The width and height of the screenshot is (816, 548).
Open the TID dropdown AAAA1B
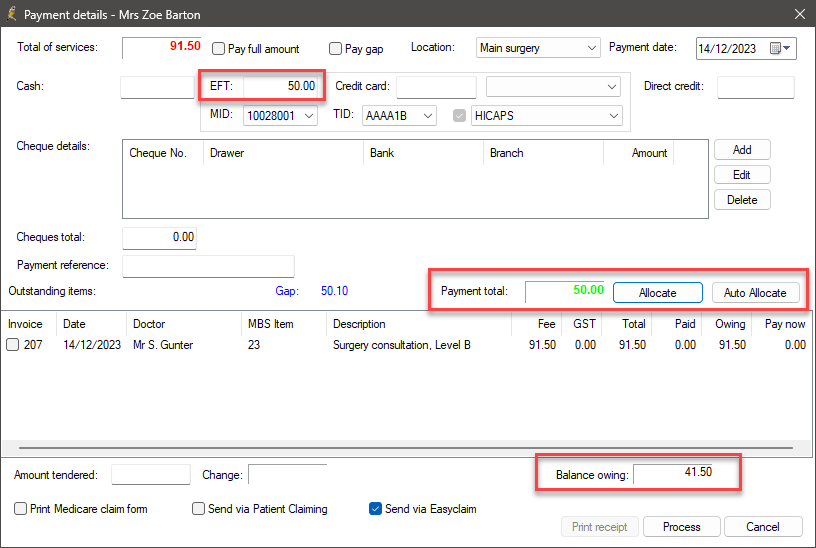point(399,116)
